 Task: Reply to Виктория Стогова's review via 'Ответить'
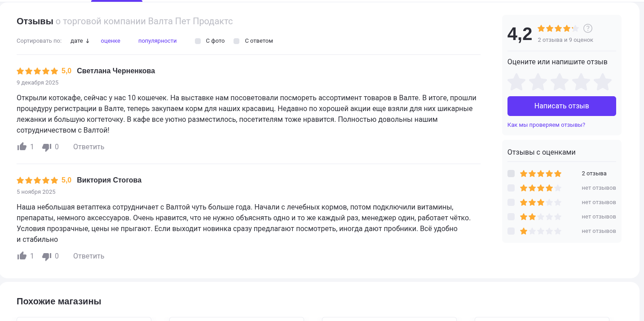(88, 256)
